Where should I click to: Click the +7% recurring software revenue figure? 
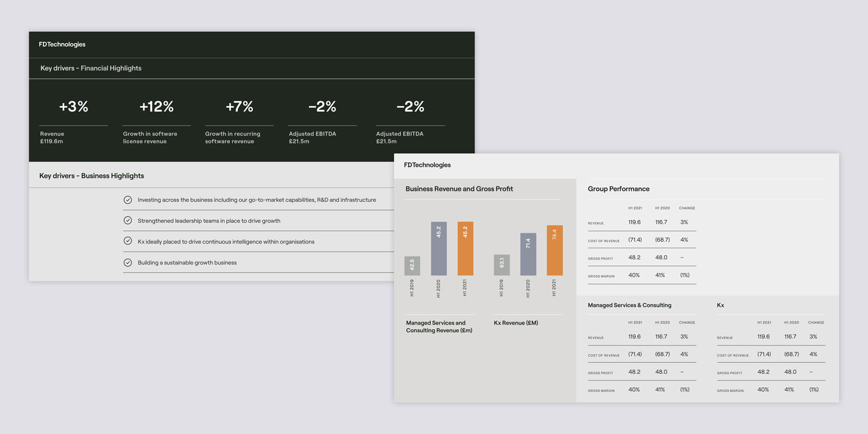[239, 106]
